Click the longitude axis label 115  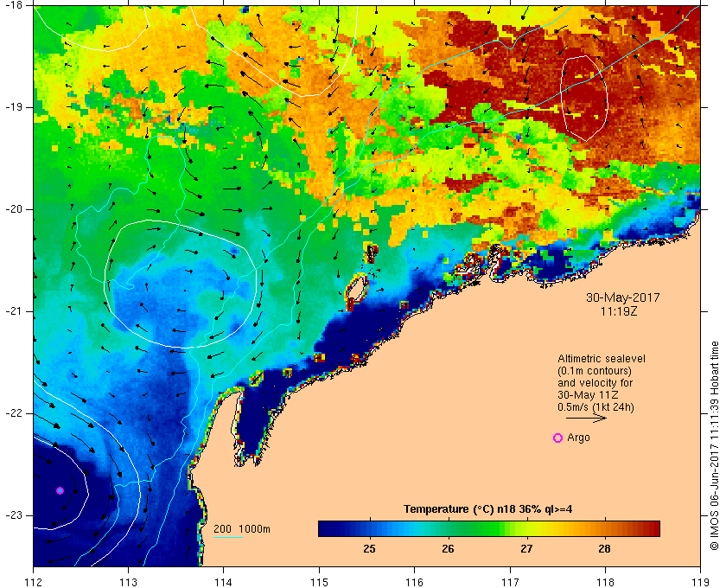coord(319,582)
